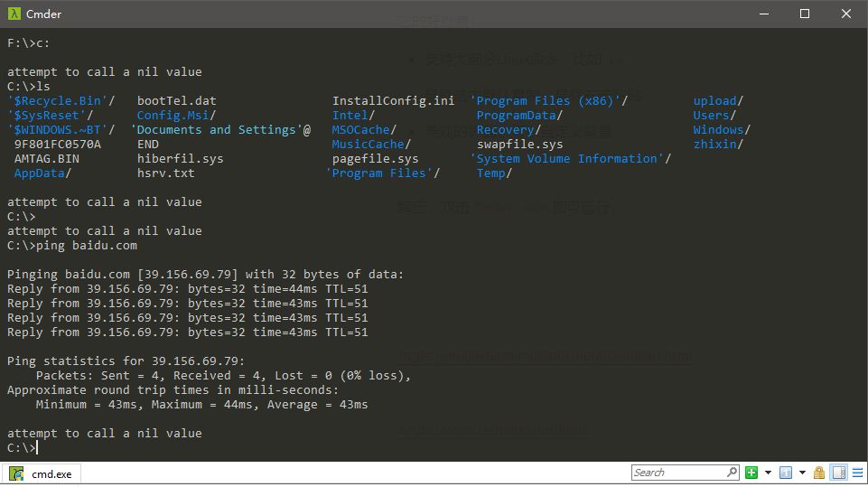Click the magnifier icon in search box
The image size is (868, 487).
[732, 473]
